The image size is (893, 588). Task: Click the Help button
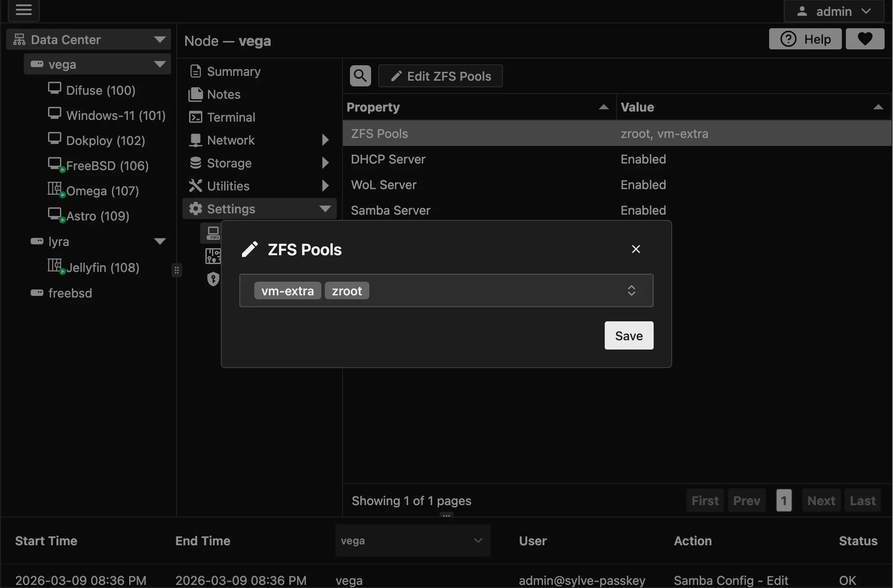pyautogui.click(x=805, y=39)
